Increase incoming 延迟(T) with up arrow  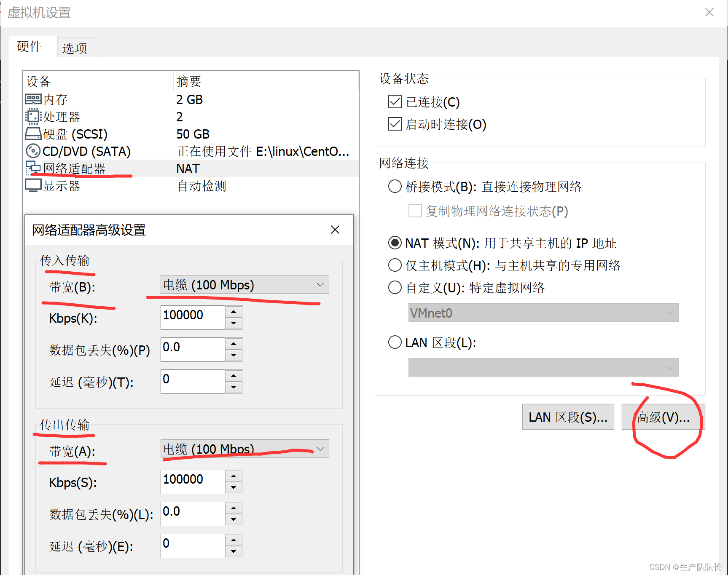pyautogui.click(x=234, y=376)
